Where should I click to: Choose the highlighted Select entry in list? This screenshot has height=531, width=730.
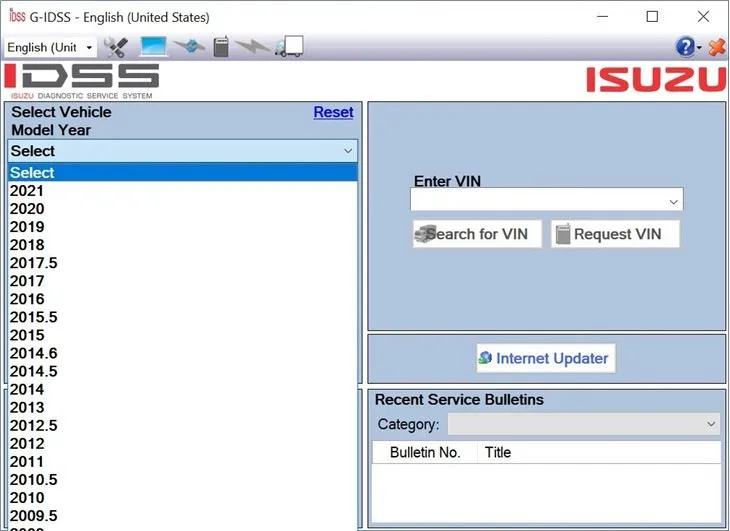(182, 173)
